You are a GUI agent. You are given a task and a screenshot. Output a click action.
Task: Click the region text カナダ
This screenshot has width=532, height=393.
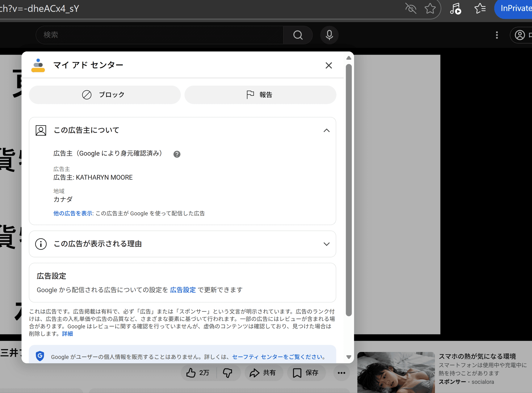click(63, 199)
